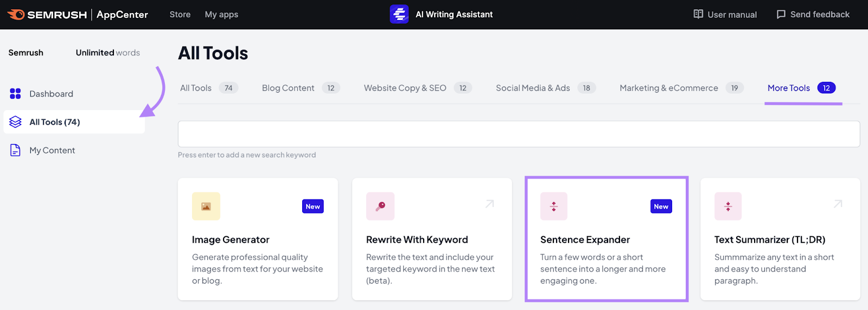Click the 18 count badge on Social Media tab
Viewport: 868px width, 310px height.
tap(586, 88)
